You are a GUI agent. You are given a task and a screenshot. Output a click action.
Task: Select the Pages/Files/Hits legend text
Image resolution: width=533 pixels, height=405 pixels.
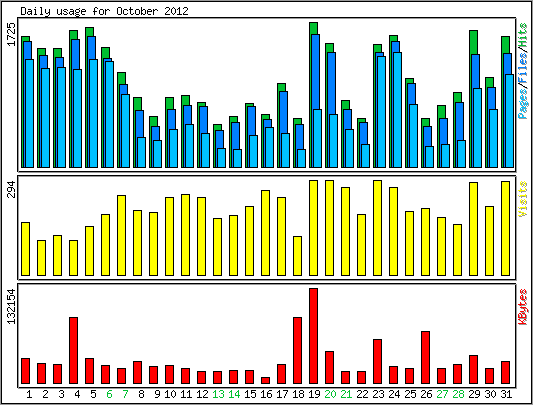(523, 71)
